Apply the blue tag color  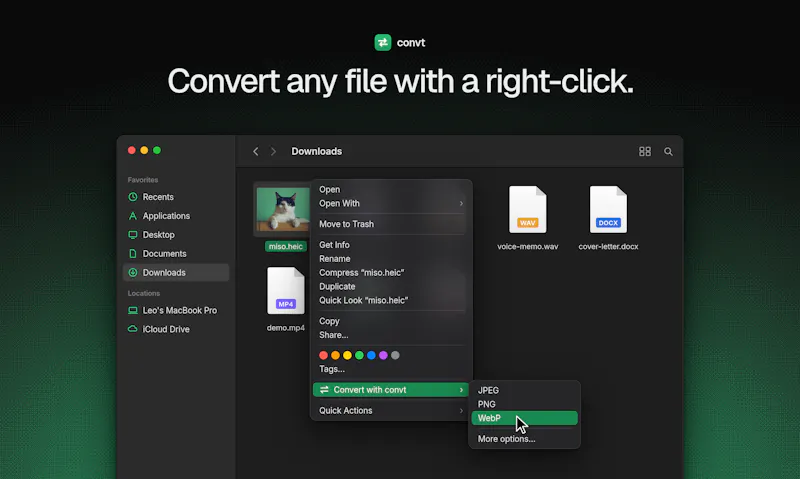click(371, 355)
